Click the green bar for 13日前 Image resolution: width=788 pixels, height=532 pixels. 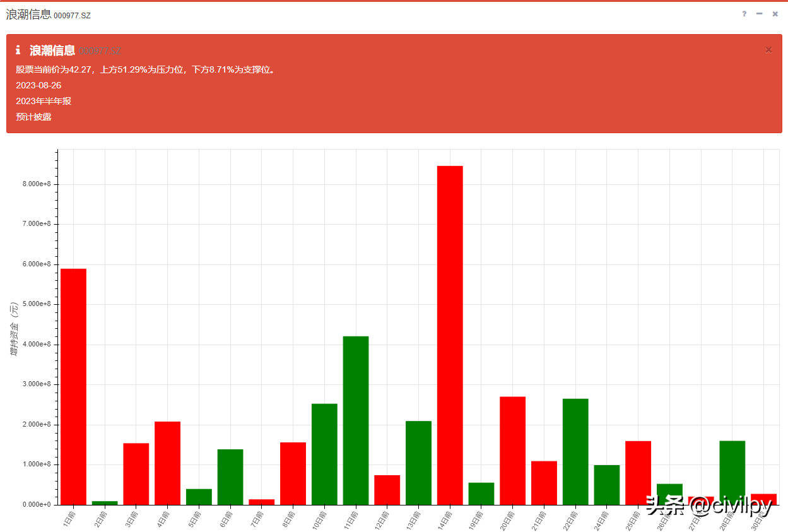tap(419, 463)
